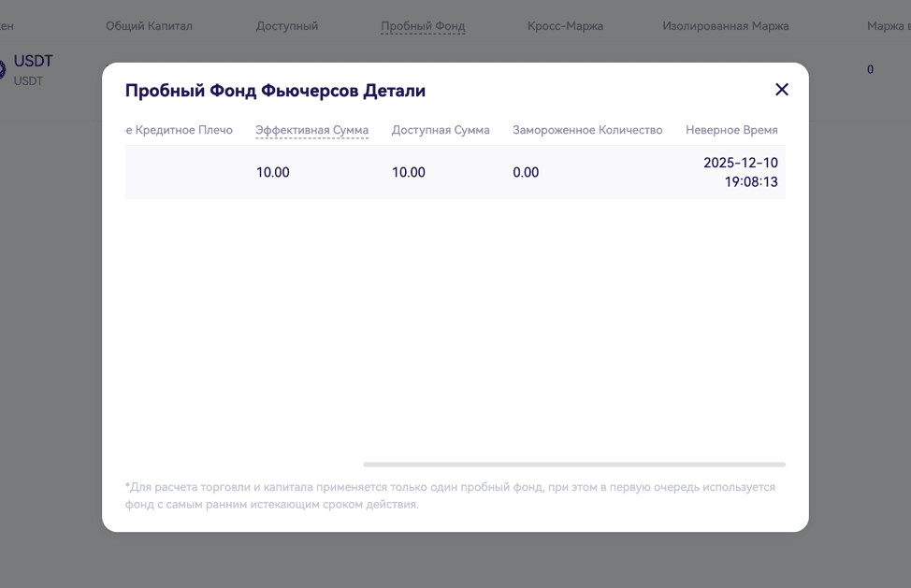Click the 2025-12-10 19:08:13 expiry date
911x588 pixels.
coord(741,172)
